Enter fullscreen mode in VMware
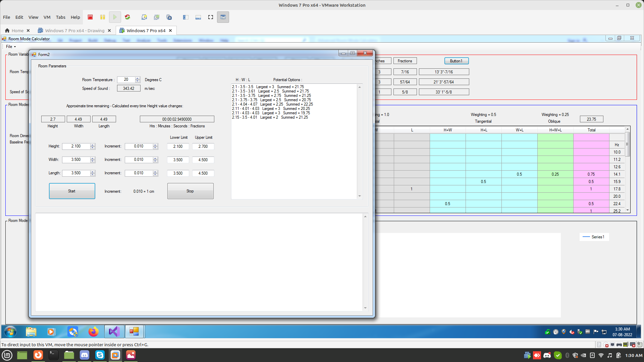Screen dimensions: 644x362 pyautogui.click(x=210, y=17)
